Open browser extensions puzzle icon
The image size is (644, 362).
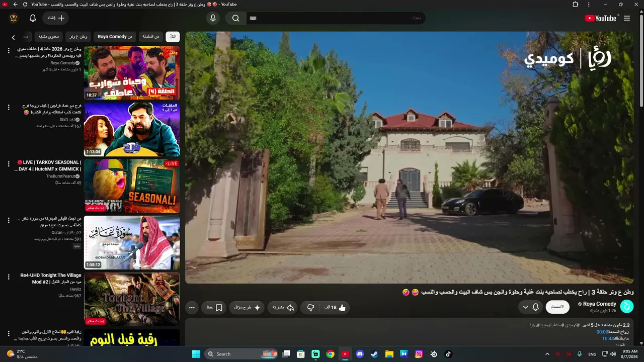(576, 5)
